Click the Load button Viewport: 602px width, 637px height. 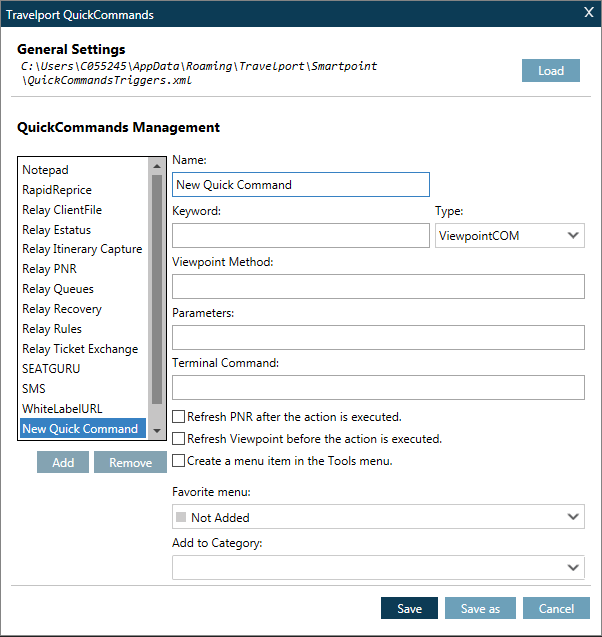tap(550, 71)
